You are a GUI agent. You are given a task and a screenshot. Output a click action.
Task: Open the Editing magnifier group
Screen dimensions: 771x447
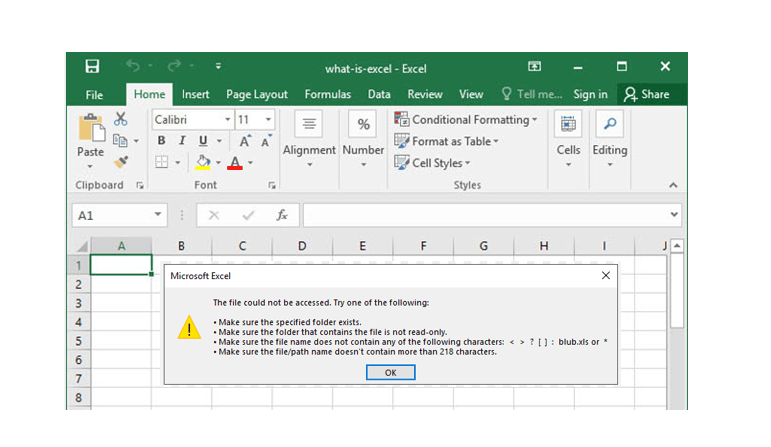[610, 123]
